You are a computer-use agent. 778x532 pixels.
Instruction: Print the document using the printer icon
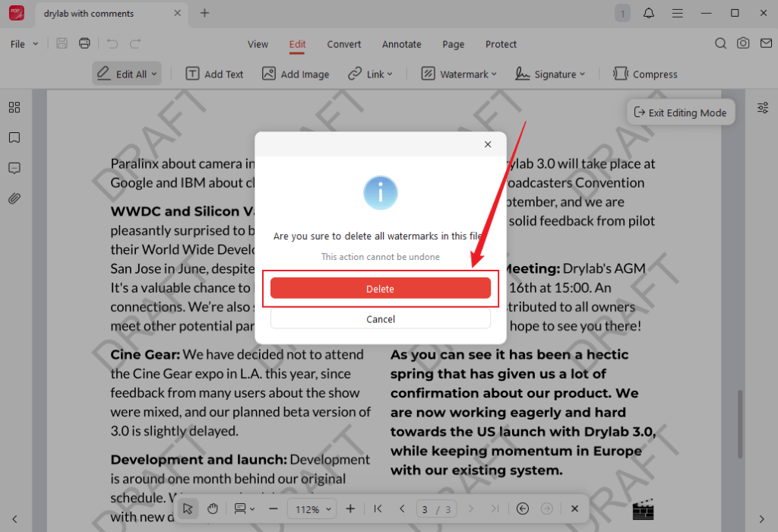84,43
